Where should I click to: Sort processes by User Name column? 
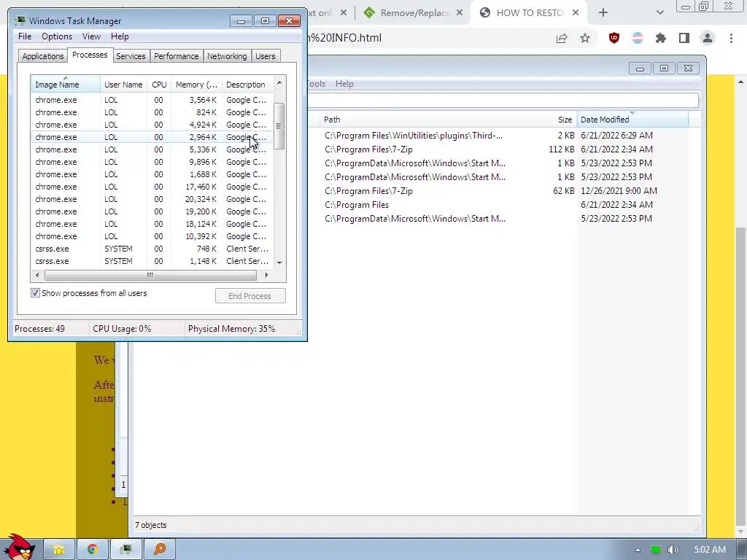tap(123, 85)
